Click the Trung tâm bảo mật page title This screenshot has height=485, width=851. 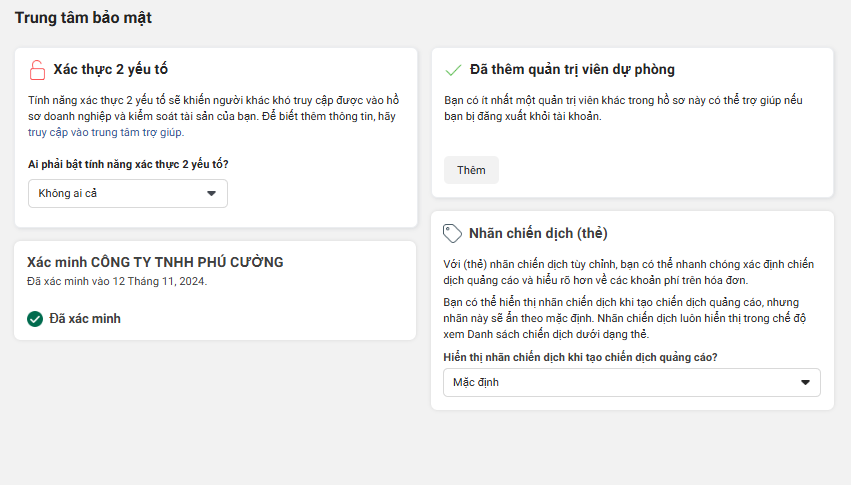tap(83, 18)
